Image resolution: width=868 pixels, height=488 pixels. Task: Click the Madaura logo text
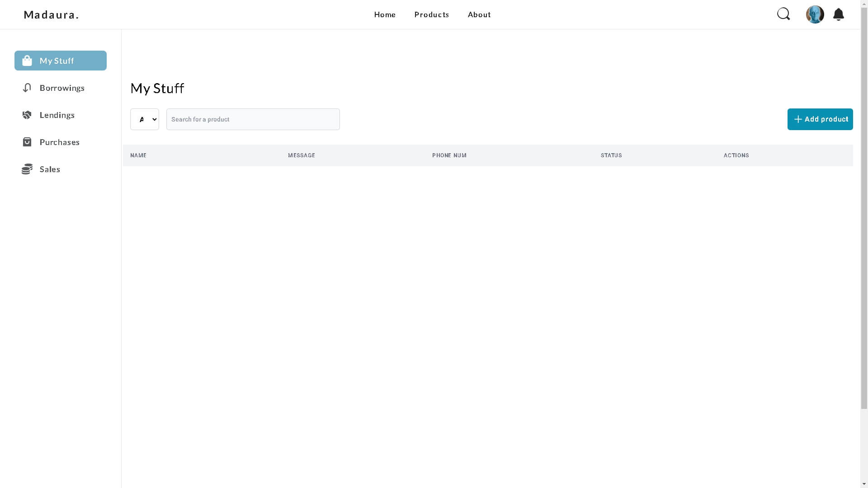click(51, 14)
